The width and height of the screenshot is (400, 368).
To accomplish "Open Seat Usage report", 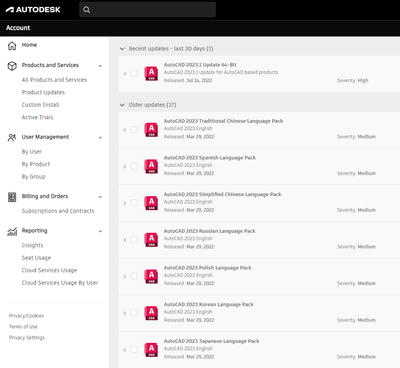I will [36, 258].
